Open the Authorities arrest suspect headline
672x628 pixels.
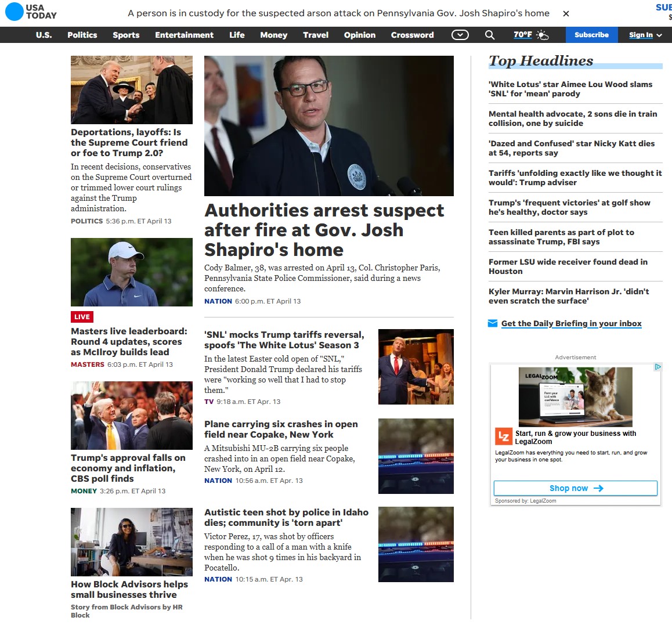click(324, 230)
